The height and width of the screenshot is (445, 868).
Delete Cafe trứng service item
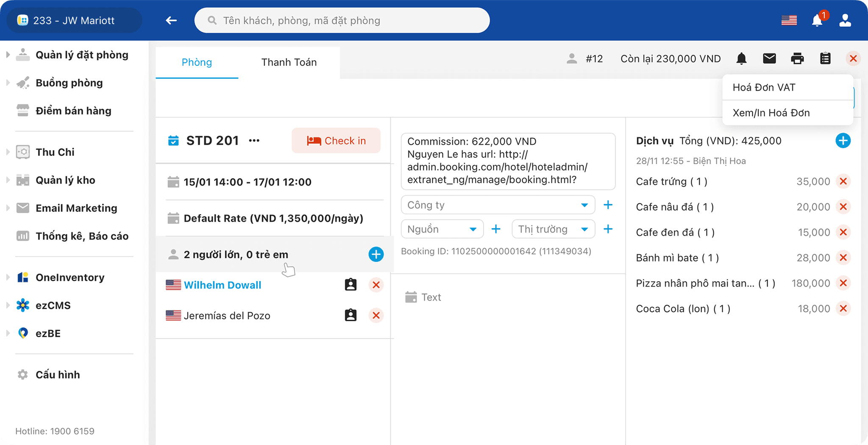point(843,181)
